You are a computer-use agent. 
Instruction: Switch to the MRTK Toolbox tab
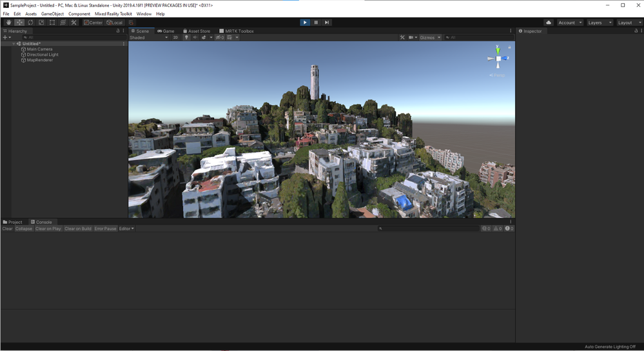237,31
